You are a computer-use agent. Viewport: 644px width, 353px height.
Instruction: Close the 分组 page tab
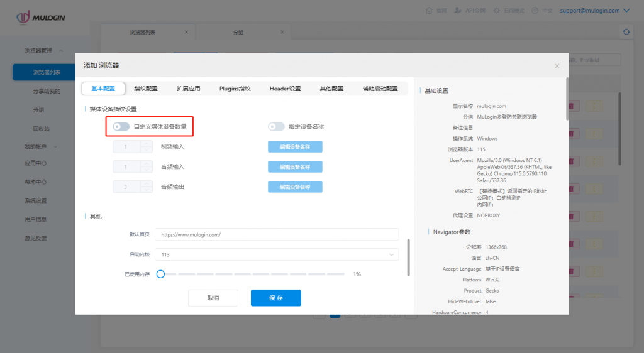(x=282, y=32)
